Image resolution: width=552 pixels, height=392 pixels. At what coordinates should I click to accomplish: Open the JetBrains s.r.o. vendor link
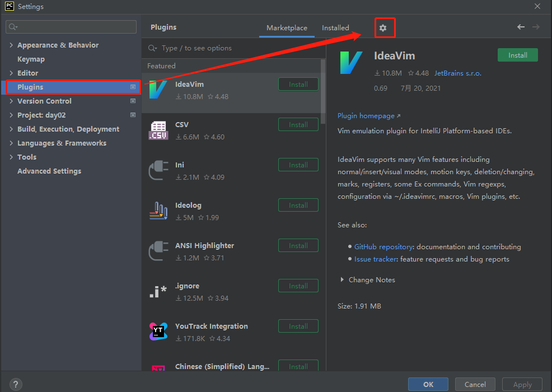tap(457, 73)
